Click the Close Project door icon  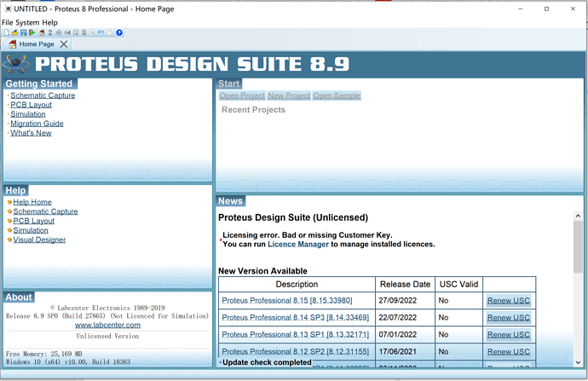pos(32,32)
